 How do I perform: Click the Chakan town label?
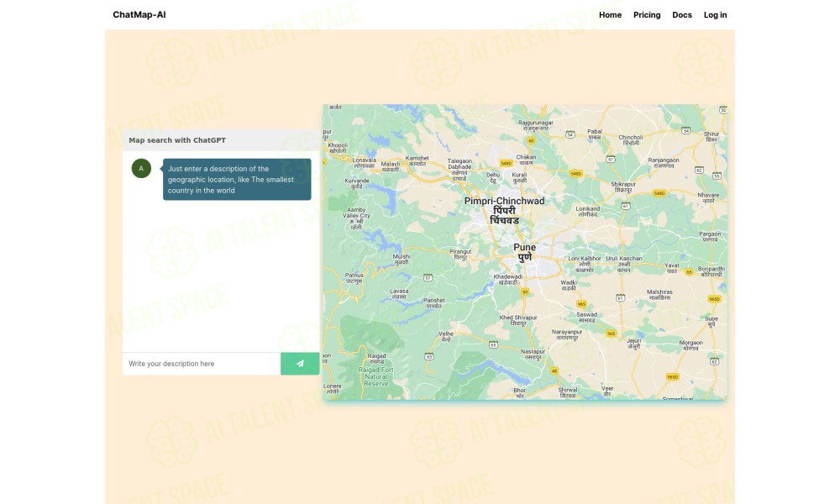[526, 160]
